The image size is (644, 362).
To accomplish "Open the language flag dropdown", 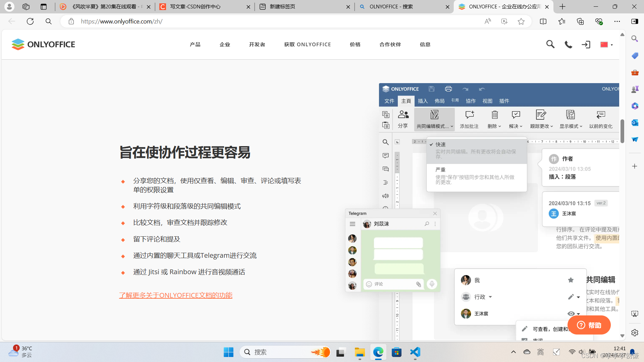I will [606, 45].
